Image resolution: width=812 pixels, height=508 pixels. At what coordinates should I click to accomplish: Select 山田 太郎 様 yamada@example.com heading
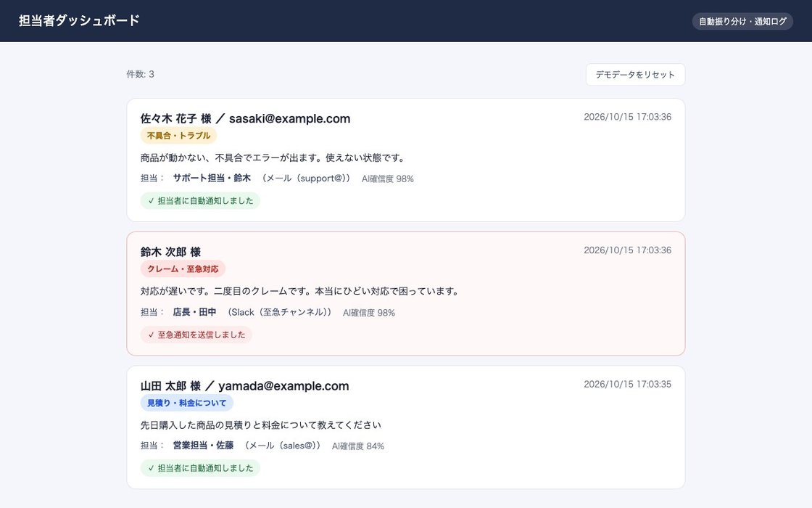tap(244, 386)
